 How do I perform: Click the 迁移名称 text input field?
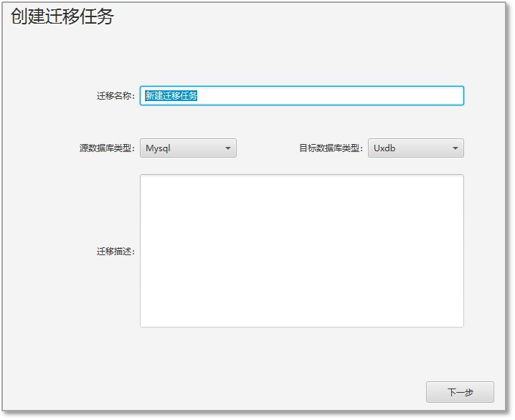(302, 95)
